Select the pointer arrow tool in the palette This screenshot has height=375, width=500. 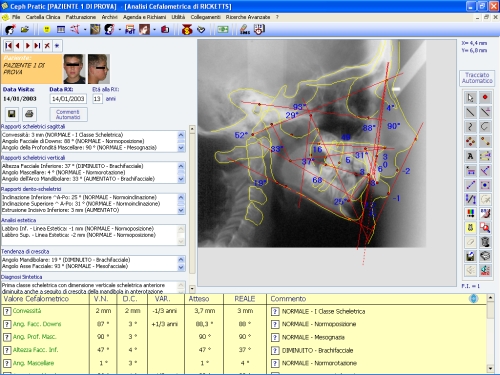470,98
